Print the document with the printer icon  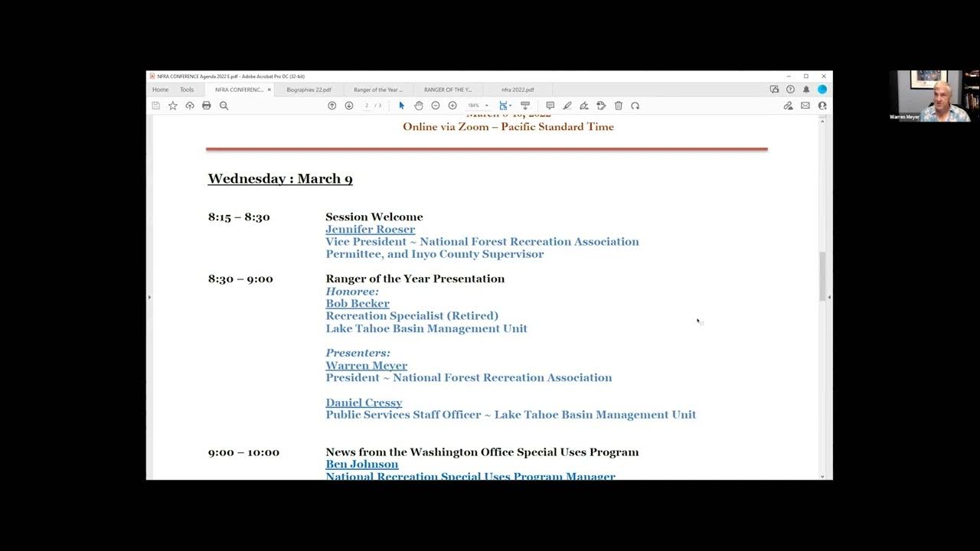(207, 106)
